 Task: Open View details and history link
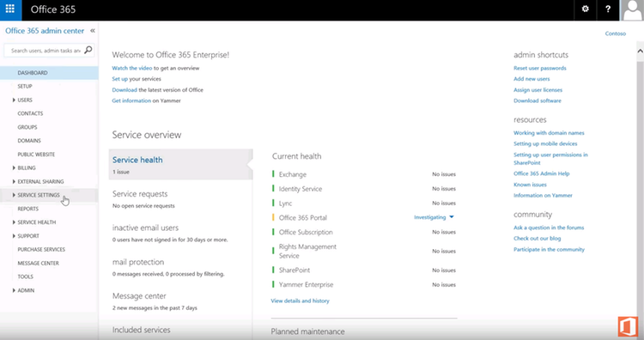[301, 301]
